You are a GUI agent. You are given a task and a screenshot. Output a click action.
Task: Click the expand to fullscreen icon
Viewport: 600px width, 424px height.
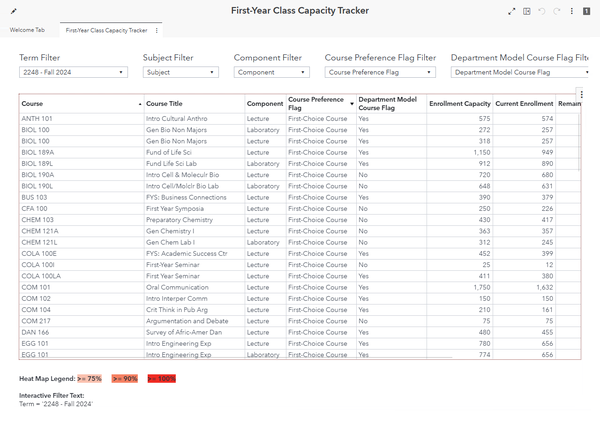(x=512, y=11)
